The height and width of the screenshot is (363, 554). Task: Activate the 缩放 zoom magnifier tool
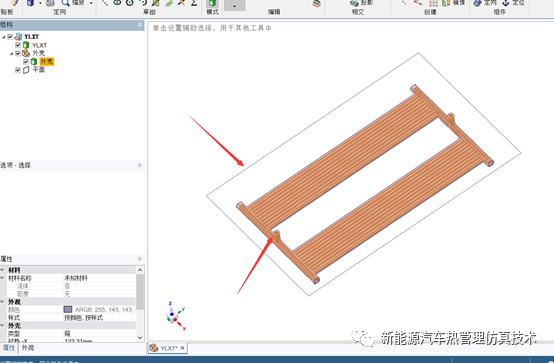(x=65, y=3)
